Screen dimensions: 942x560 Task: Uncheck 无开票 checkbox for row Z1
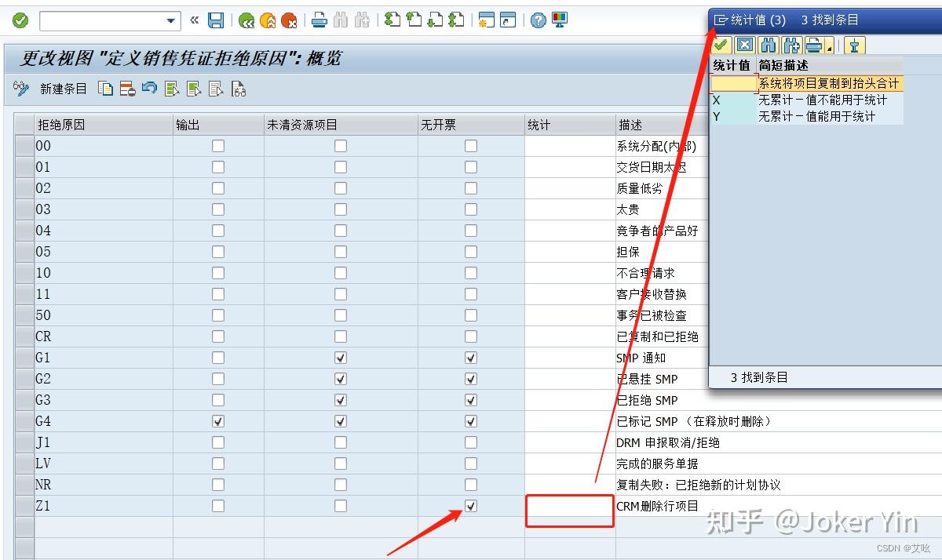(469, 506)
